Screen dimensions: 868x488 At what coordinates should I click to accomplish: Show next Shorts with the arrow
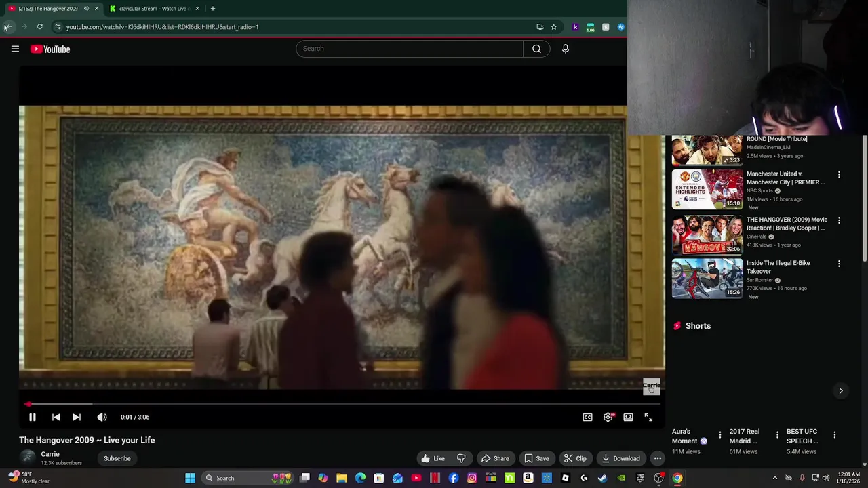coord(840,390)
